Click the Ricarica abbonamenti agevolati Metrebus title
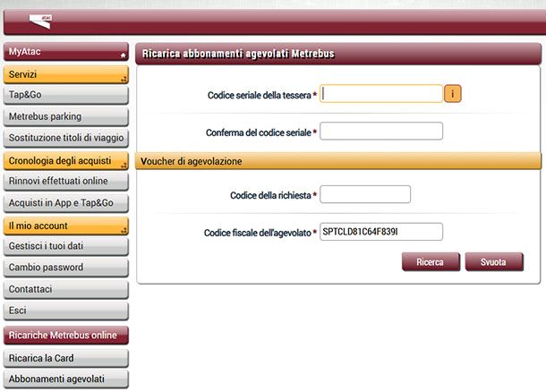The image size is (546, 392). point(238,54)
